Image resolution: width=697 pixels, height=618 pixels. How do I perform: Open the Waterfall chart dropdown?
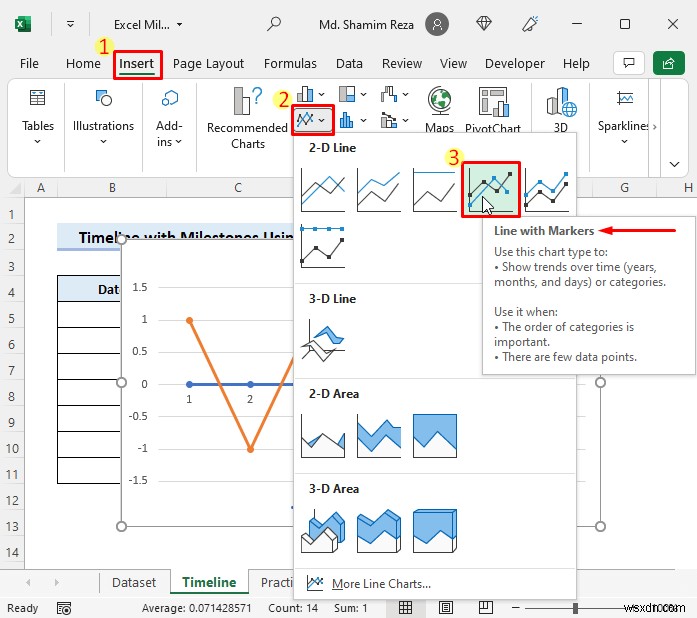click(395, 94)
